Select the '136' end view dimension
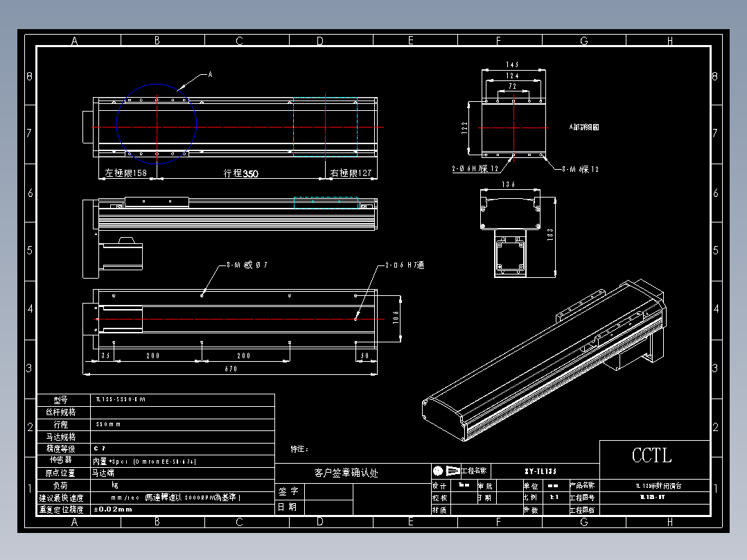This screenshot has height=560, width=747. 509,184
